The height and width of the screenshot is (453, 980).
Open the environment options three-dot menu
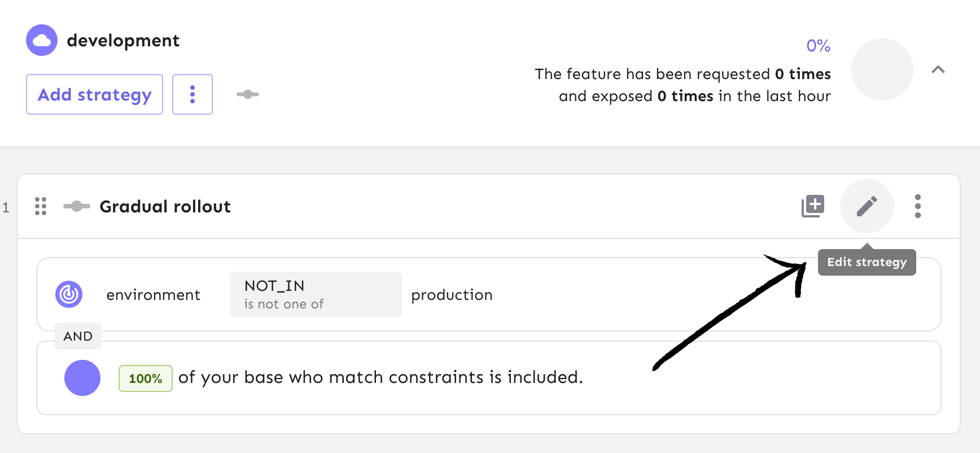pyautogui.click(x=193, y=94)
